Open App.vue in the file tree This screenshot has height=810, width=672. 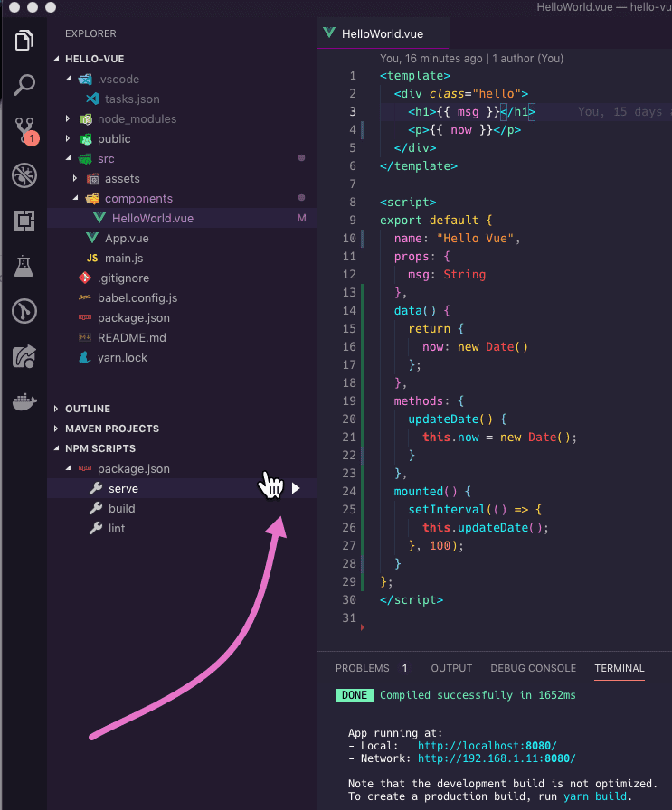click(126, 238)
